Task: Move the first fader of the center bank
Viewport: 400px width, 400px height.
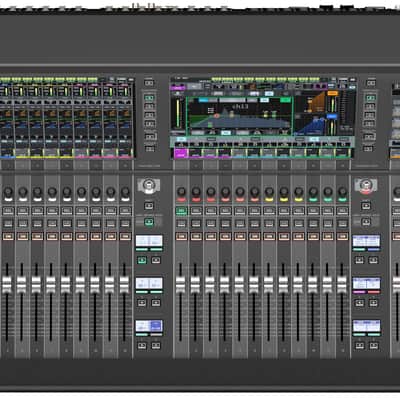Action: click(x=180, y=284)
